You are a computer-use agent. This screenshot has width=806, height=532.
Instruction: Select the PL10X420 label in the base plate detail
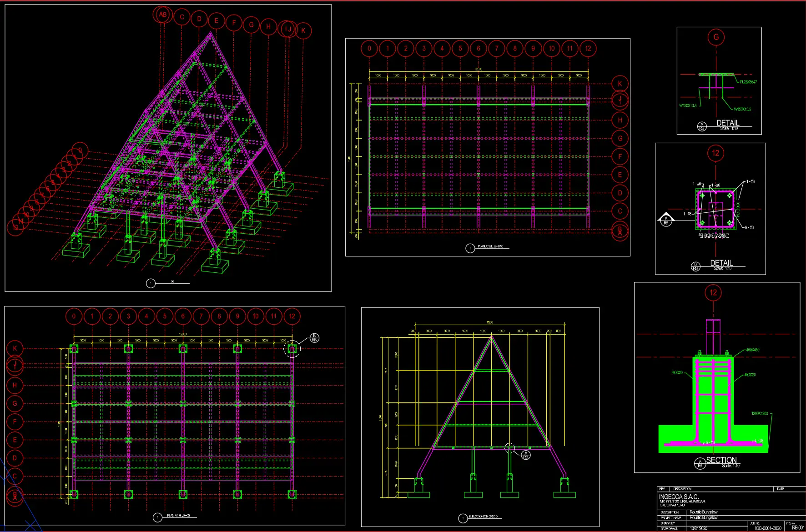(x=738, y=210)
